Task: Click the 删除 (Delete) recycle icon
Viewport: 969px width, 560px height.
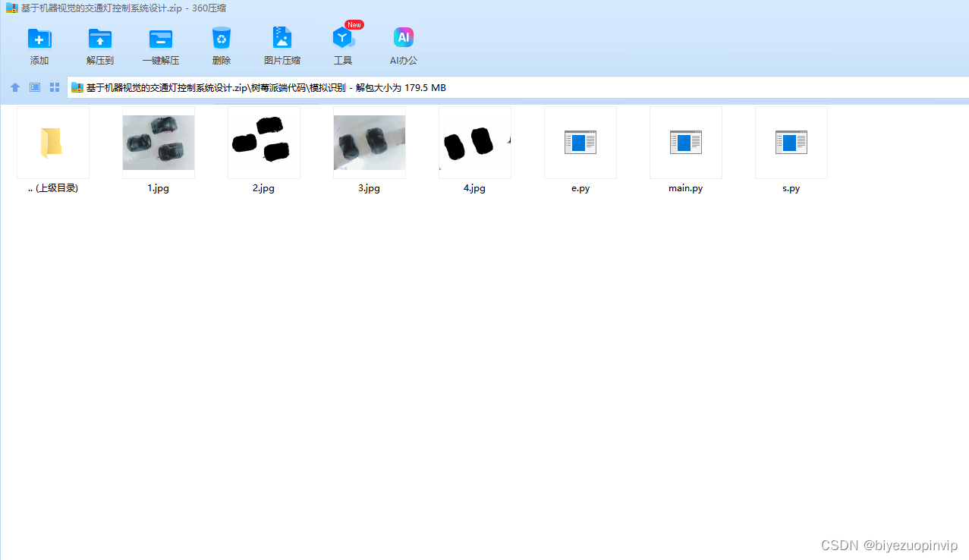Action: [222, 38]
